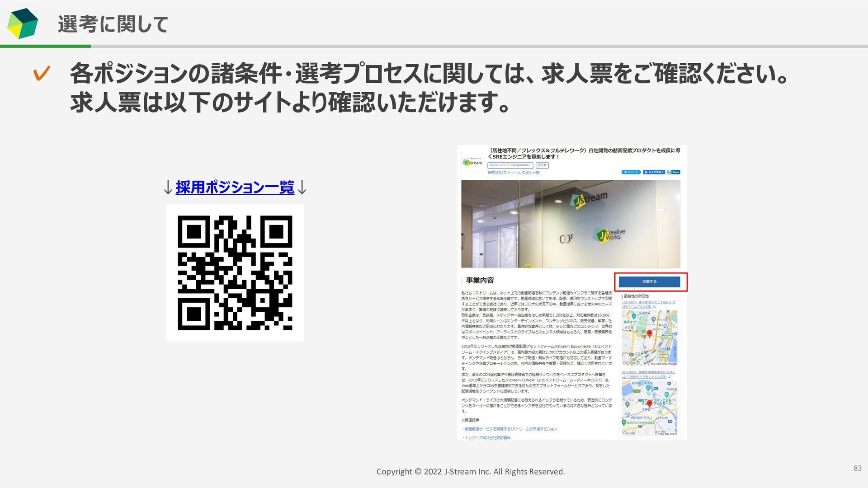Click the Facebook シェアする share button
Image resolution: width=868 pixels, height=488 pixels.
coord(654,172)
